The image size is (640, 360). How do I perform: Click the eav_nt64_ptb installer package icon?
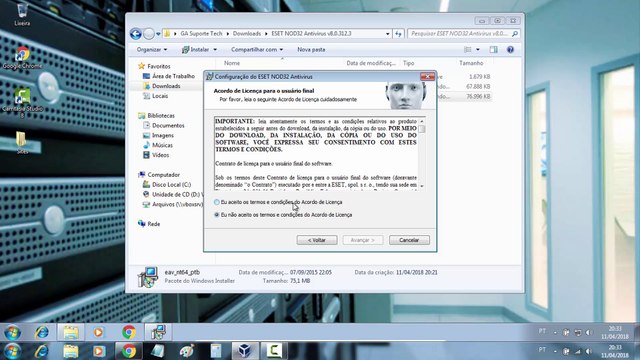pyautogui.click(x=147, y=277)
